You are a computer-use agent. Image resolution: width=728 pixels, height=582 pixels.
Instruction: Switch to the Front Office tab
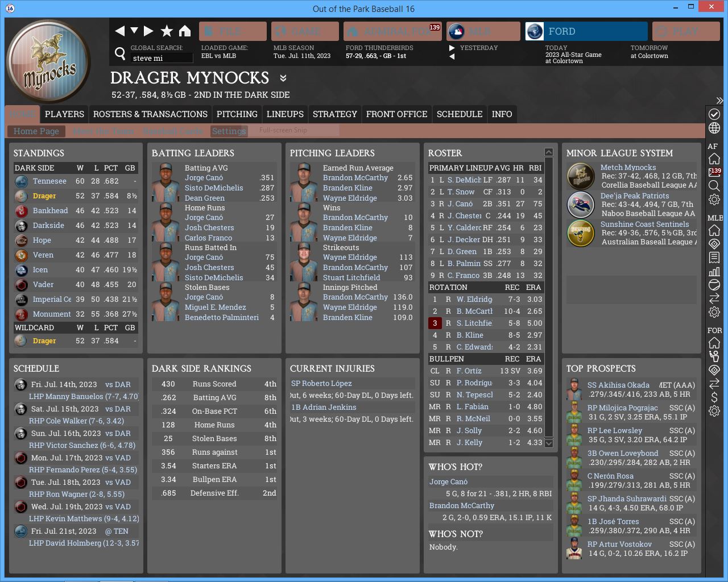click(x=396, y=114)
